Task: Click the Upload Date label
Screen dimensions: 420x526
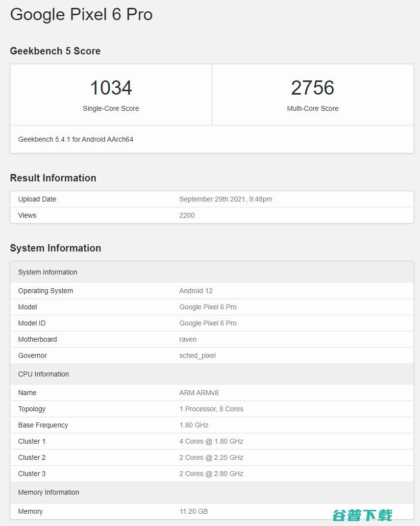Action: (x=37, y=199)
